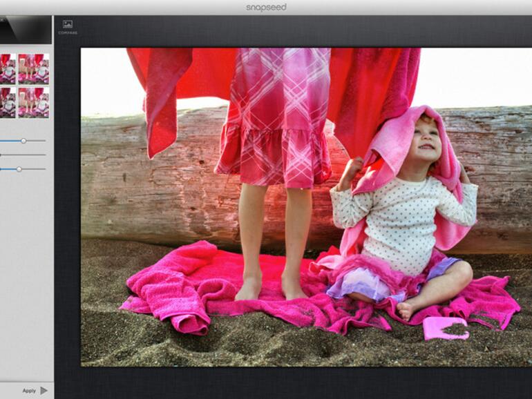Viewport: 532px width, 399px height.
Task: Choose the bottom-right preset thumbnail
Action: click(x=33, y=101)
